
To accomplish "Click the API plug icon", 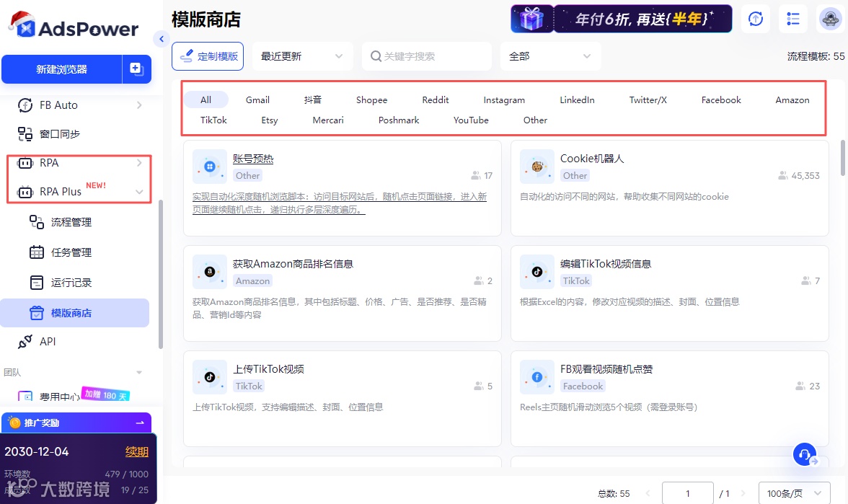I will (25, 341).
